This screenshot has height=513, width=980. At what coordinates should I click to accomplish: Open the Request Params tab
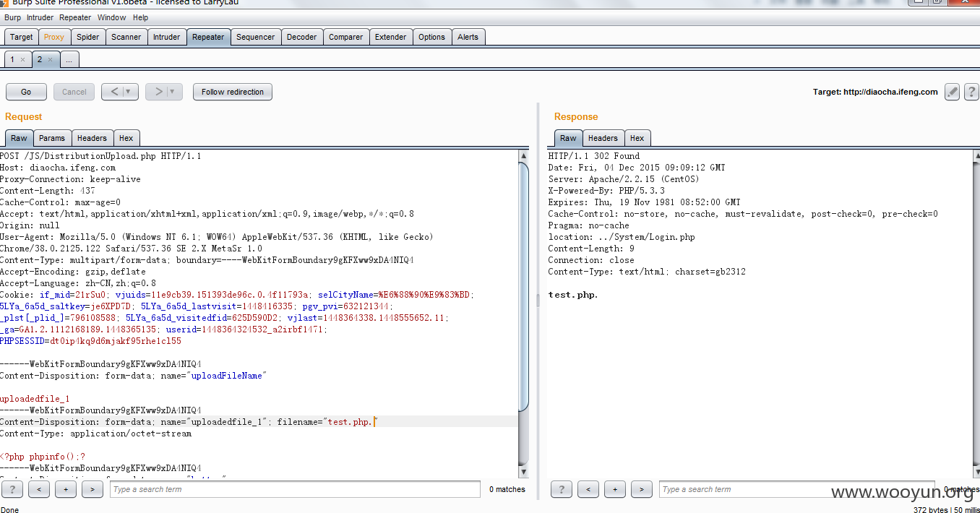[52, 138]
